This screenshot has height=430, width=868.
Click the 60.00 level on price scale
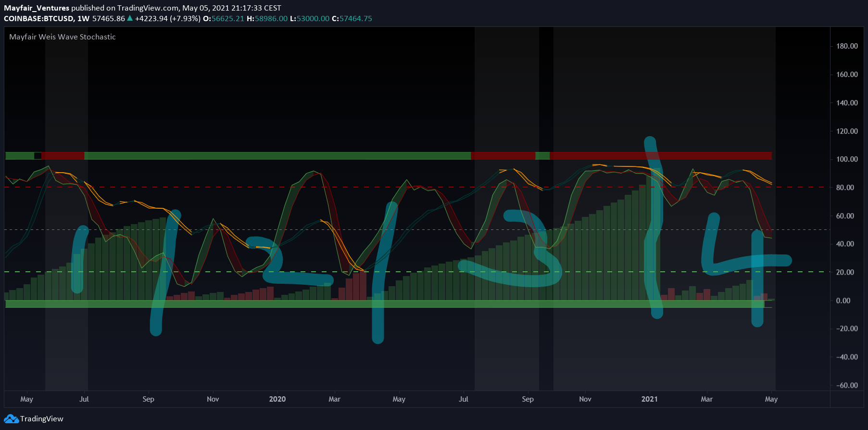[845, 216]
